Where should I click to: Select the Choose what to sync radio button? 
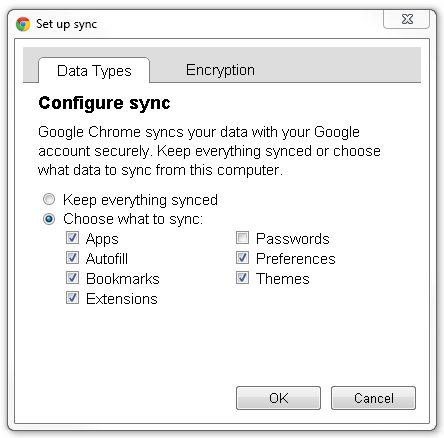click(x=49, y=219)
